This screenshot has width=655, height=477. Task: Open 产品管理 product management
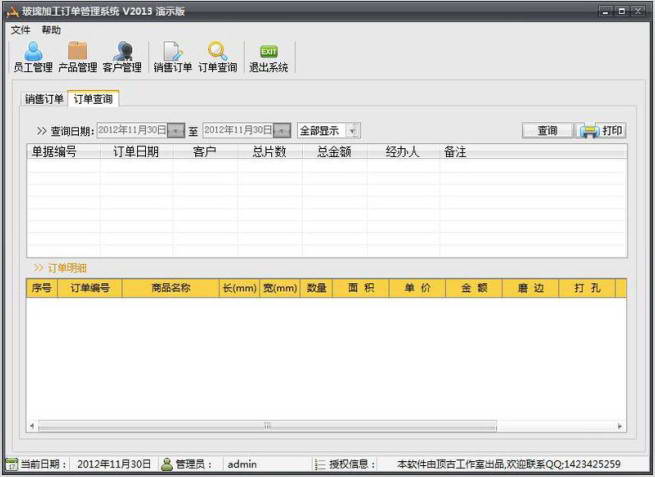(x=77, y=57)
